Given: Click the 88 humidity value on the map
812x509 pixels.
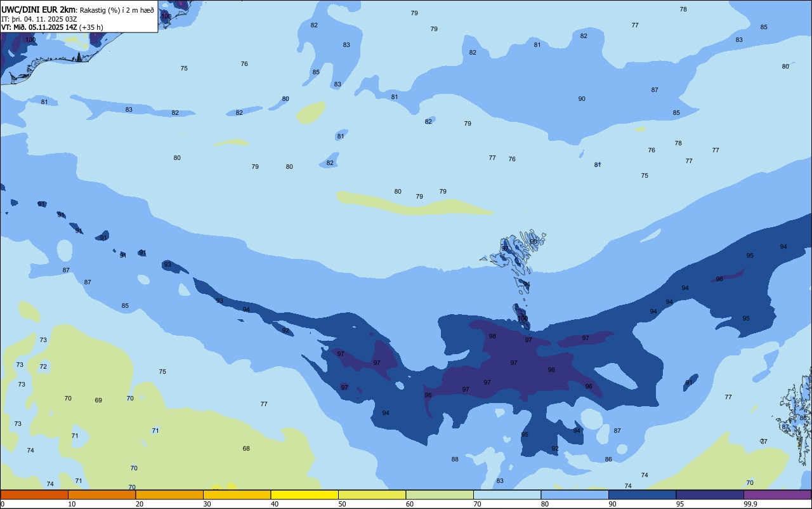Looking at the screenshot, I should click(x=455, y=459).
